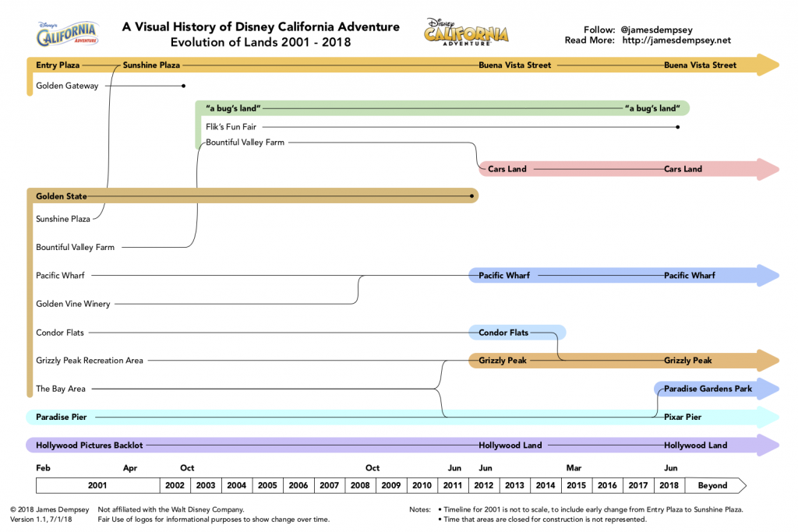Select the 2005 year cell
This screenshot has height=532, width=798.
pyautogui.click(x=268, y=485)
